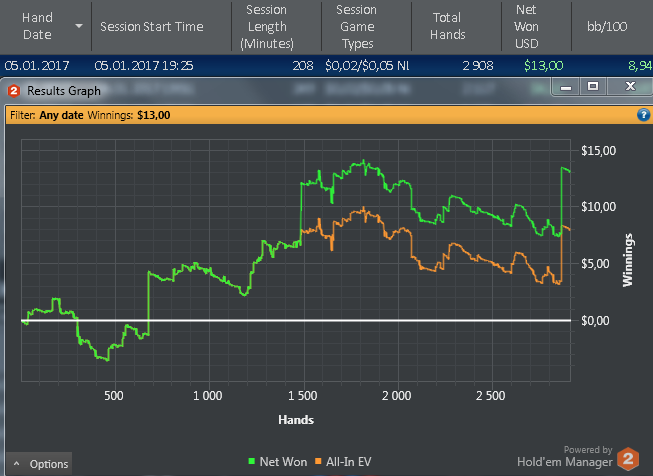The width and height of the screenshot is (653, 476).
Task: Sort by the Net Won USD header
Action: click(526, 27)
